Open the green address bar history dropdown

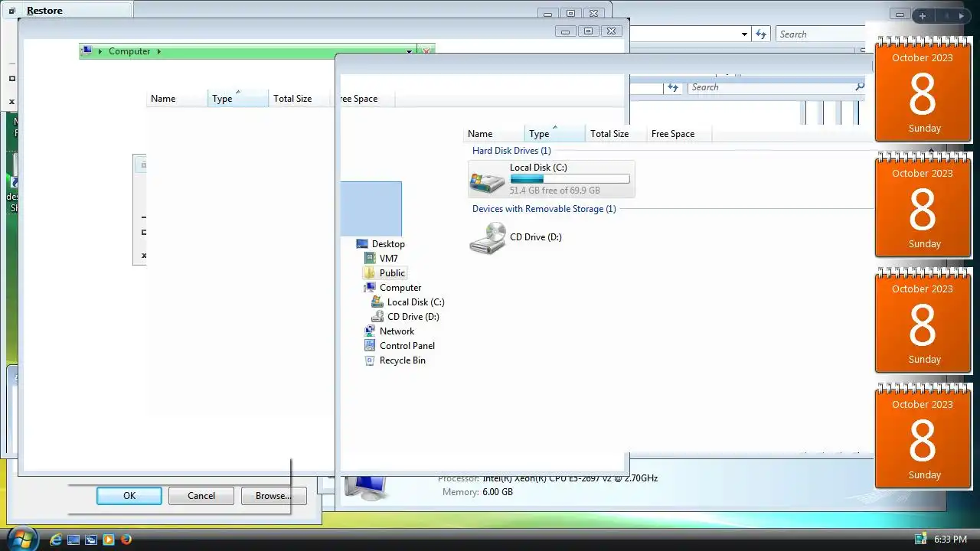tap(409, 51)
